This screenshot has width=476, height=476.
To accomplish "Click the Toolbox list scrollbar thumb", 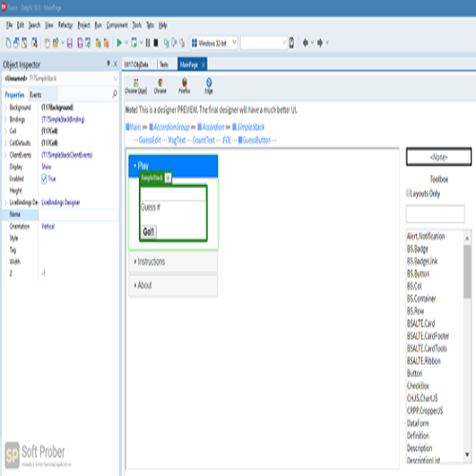I will click(x=467, y=271).
